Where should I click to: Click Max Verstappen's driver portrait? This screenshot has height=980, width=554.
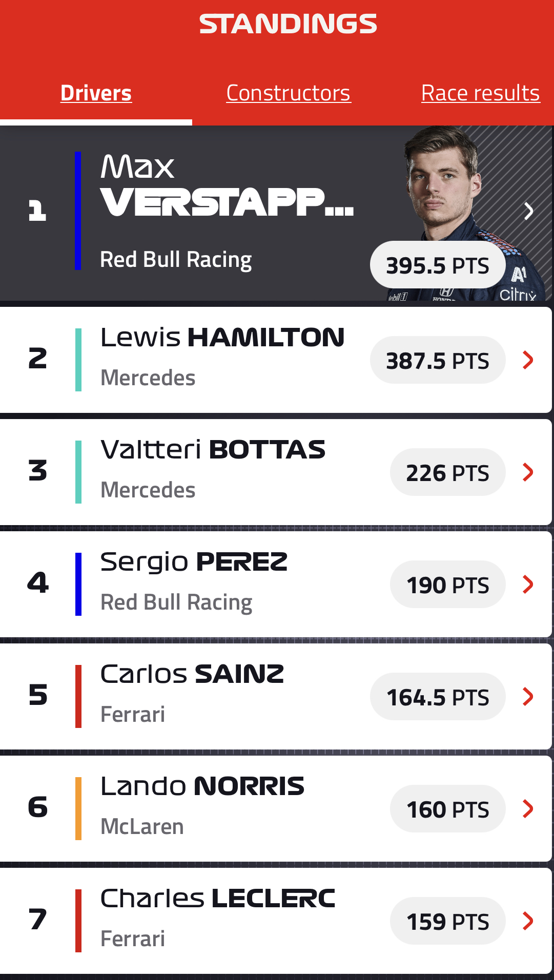(x=443, y=184)
